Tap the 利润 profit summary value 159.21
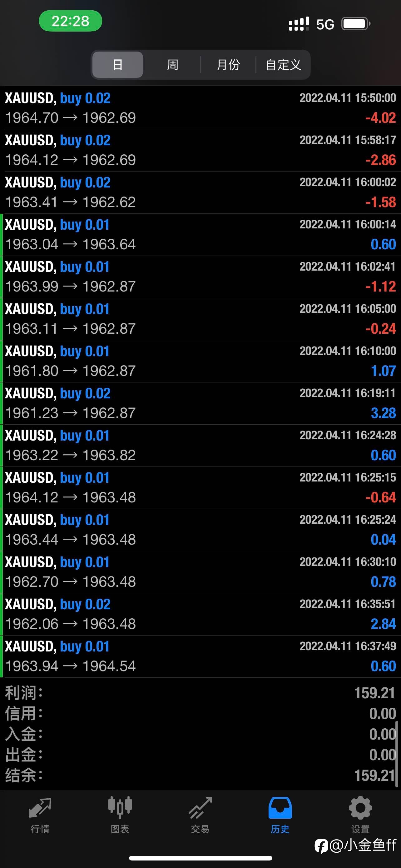The image size is (401, 868). (x=374, y=693)
